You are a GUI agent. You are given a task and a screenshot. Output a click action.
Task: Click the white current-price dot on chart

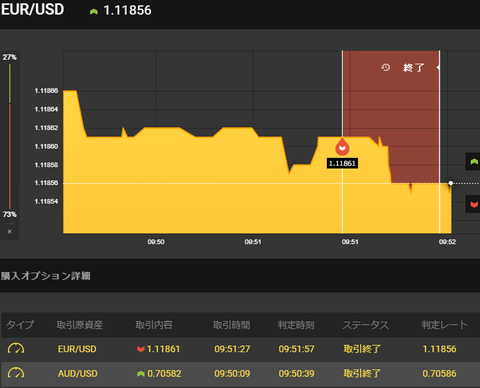(451, 183)
